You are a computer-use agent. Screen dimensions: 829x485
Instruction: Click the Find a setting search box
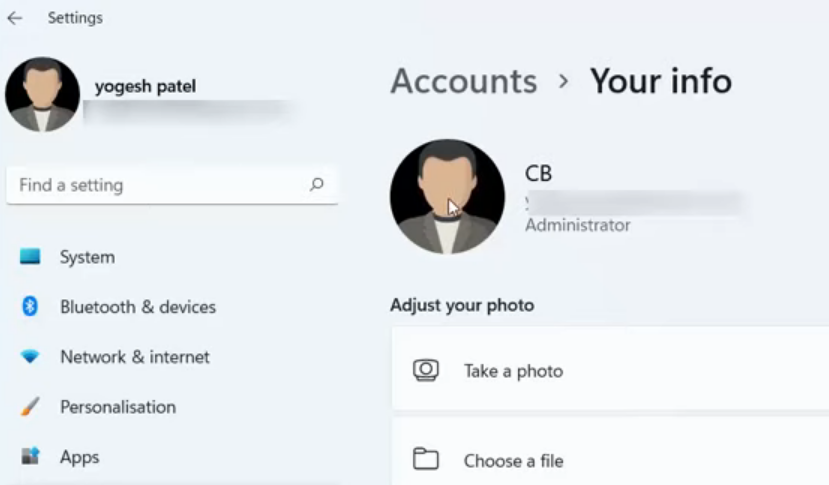(160, 185)
